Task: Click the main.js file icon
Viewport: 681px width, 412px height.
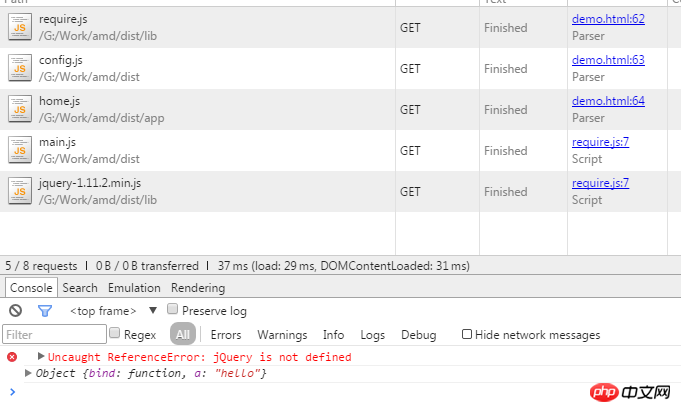Action: [20, 150]
